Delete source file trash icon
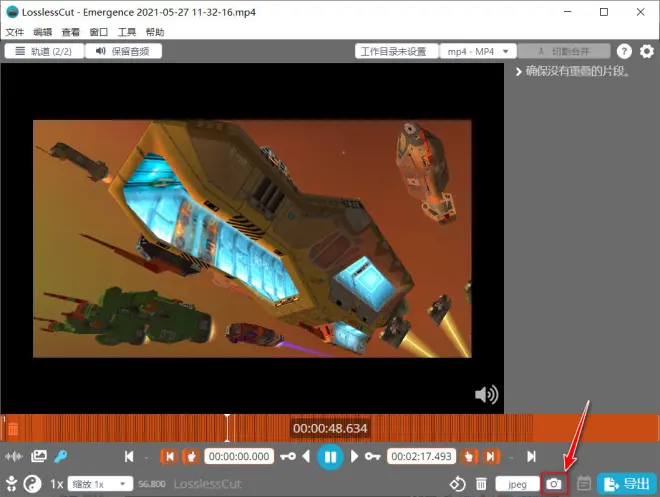The width and height of the screenshot is (660, 497). tap(481, 484)
